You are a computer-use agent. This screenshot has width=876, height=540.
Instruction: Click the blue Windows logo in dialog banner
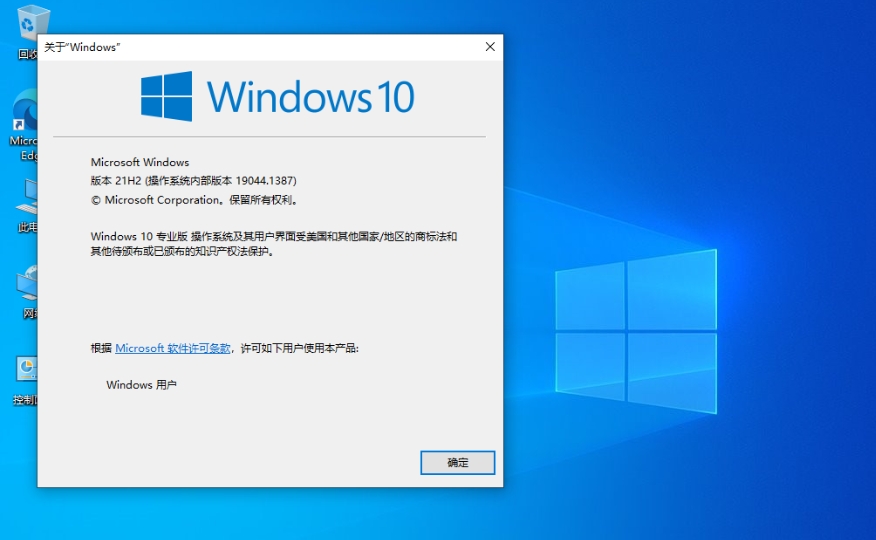point(166,96)
